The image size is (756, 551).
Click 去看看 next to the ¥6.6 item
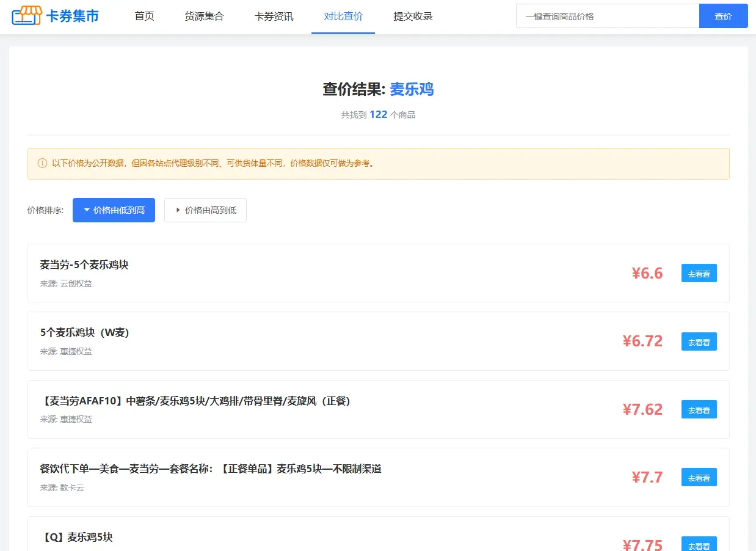699,273
